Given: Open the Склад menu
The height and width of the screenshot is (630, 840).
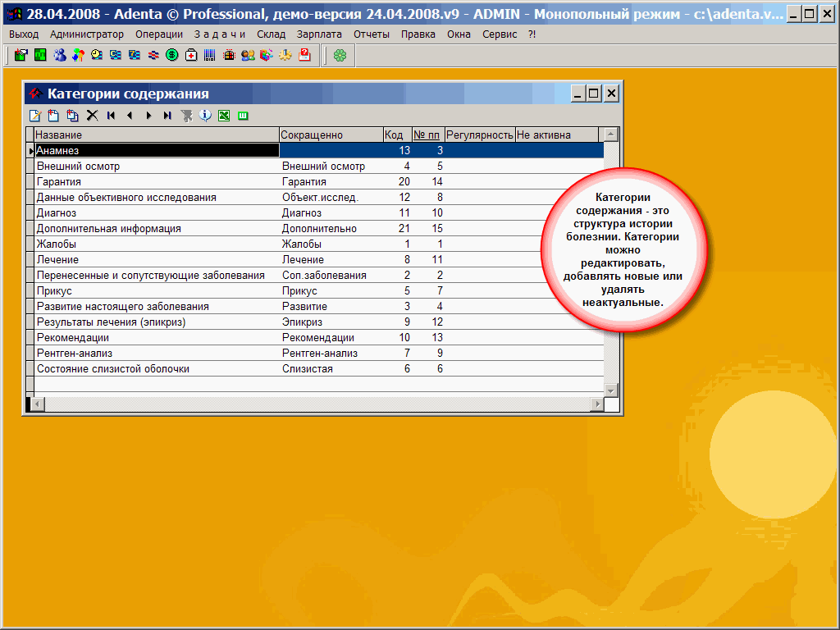Looking at the screenshot, I should point(271,34).
